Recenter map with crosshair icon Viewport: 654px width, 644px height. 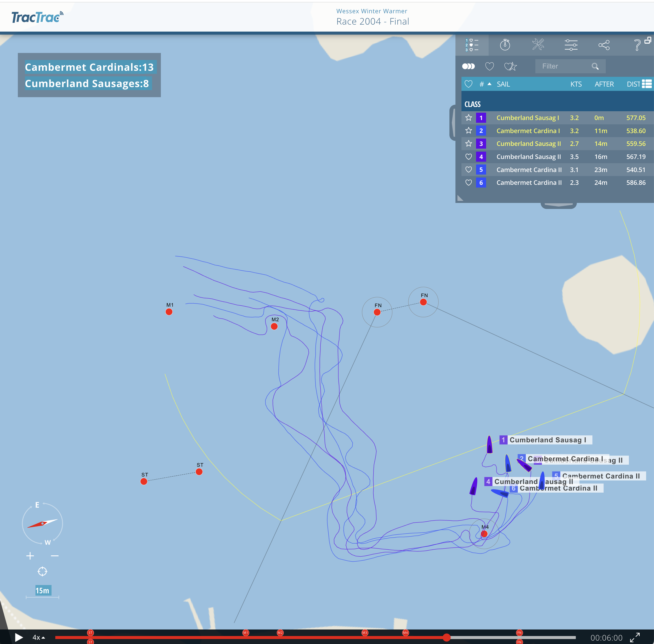point(42,571)
